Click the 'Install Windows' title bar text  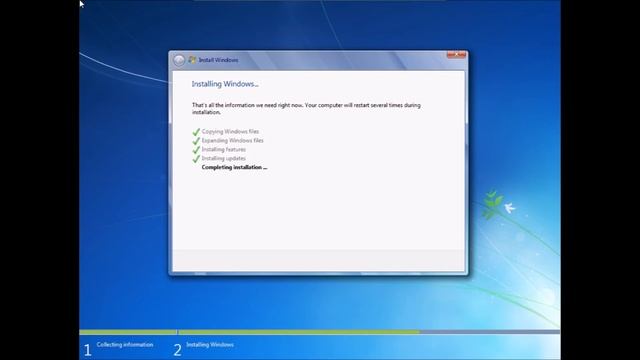218,60
